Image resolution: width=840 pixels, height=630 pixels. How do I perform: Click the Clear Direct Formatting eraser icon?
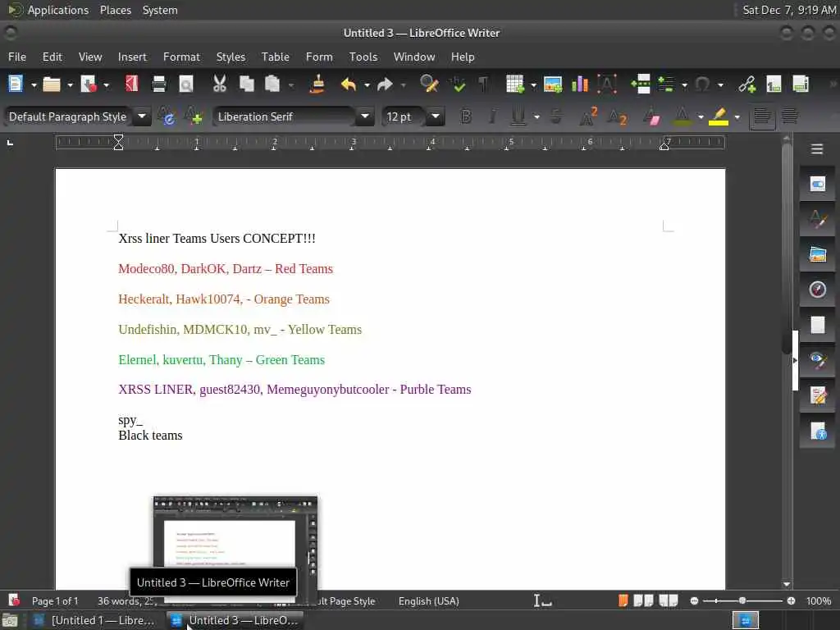[652, 116]
